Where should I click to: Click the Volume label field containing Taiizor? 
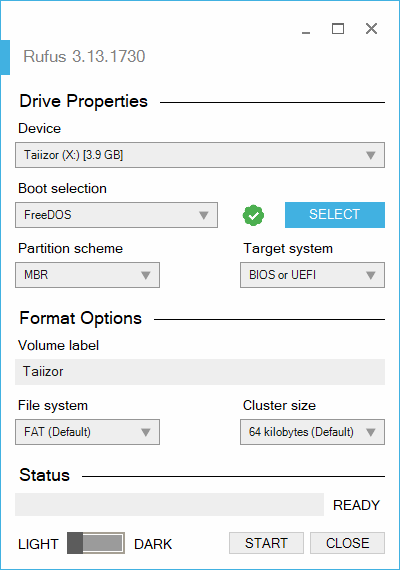click(200, 372)
